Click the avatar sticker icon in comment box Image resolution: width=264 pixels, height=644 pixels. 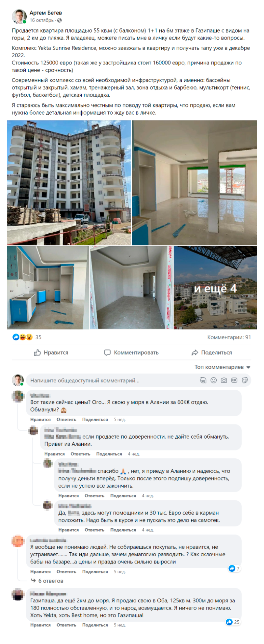tap(203, 380)
